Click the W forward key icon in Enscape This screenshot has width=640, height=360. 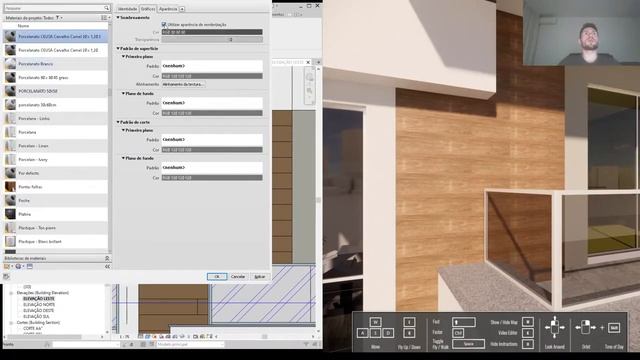376,322
